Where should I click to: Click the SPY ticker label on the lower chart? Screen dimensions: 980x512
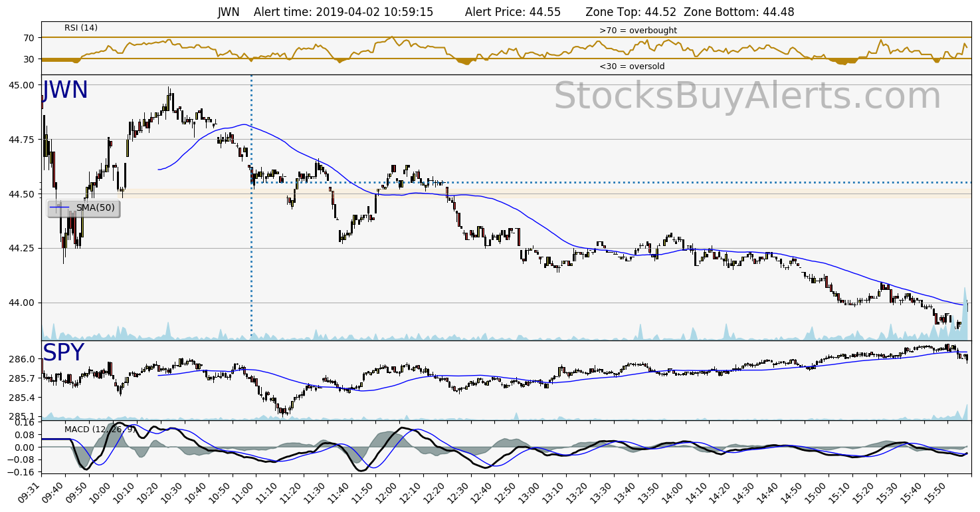64,353
